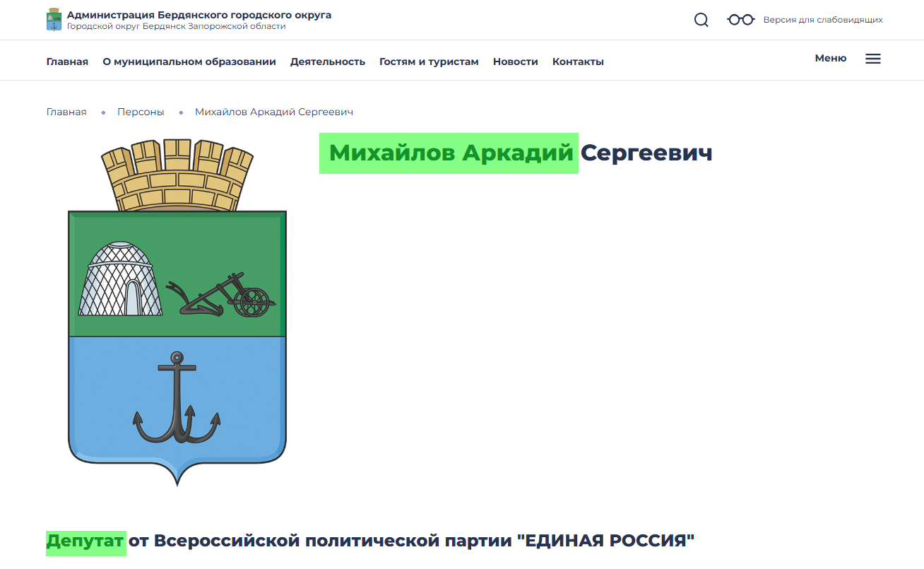Select Главная in the navigation bar

(x=67, y=61)
